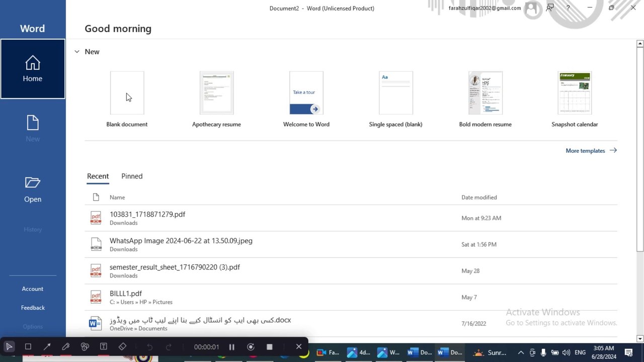Stop the screen recording
This screenshot has height=362, width=644.
269,346
